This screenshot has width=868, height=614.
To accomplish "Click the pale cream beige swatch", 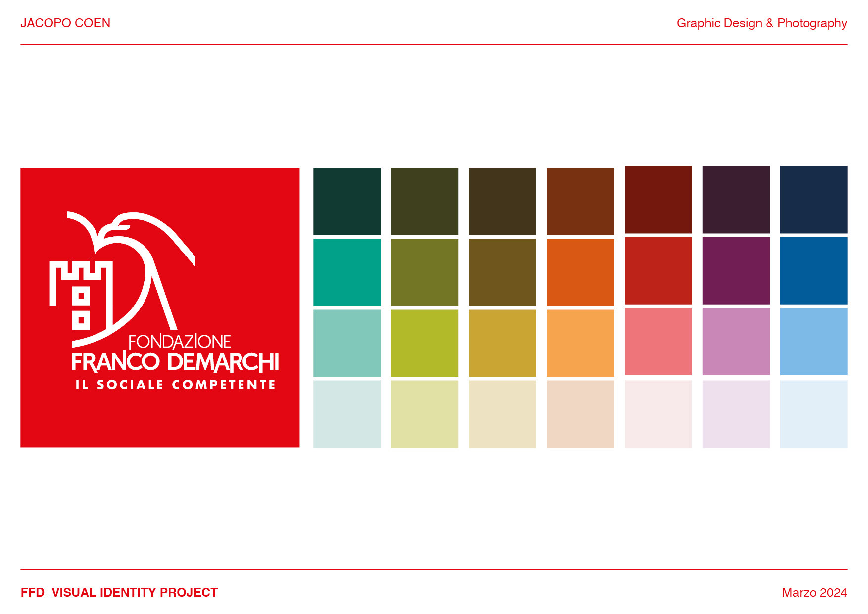I will click(502, 414).
